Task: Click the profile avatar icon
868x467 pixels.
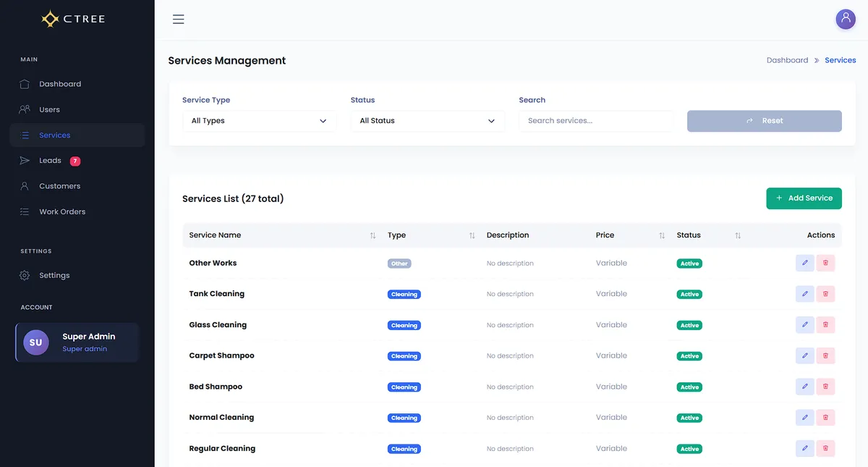Action: [846, 18]
